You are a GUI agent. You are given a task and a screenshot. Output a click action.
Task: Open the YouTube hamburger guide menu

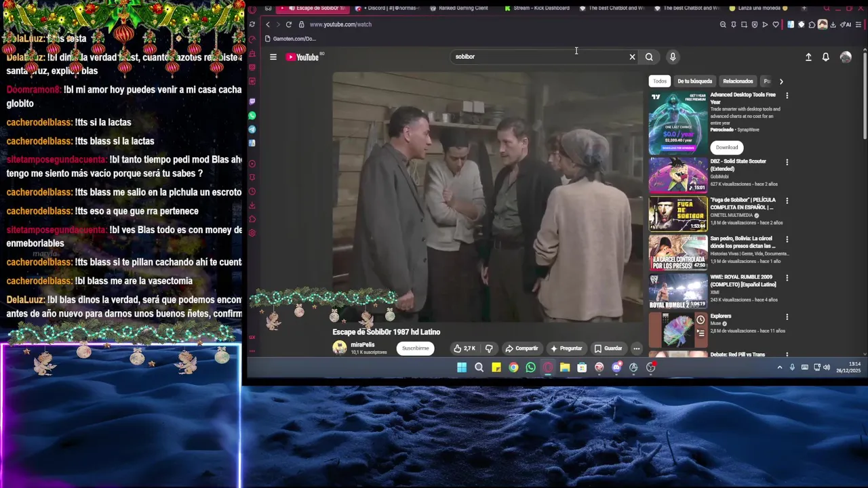(273, 57)
